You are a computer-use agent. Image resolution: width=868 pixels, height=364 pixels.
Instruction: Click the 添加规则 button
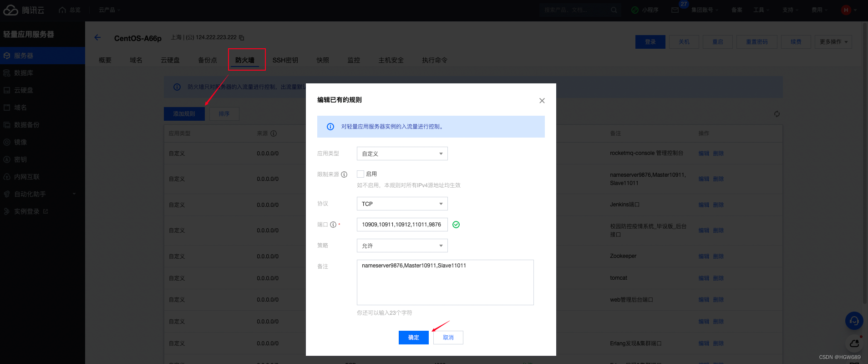[184, 114]
